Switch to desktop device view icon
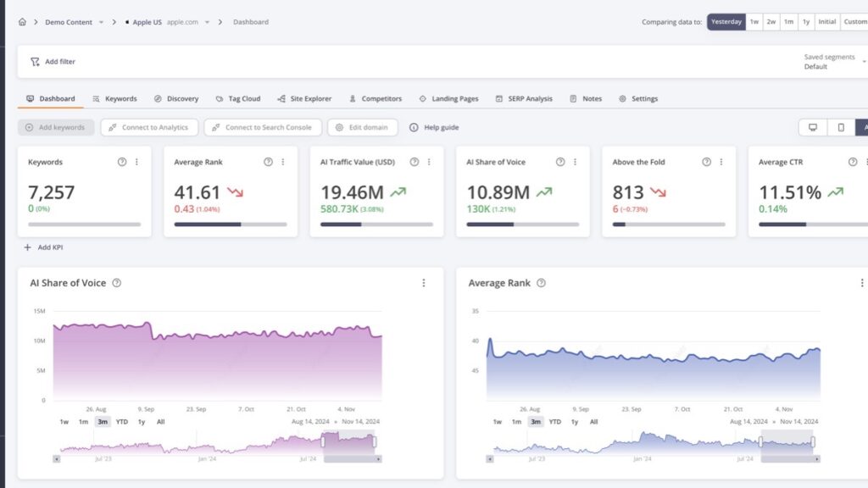 click(813, 127)
